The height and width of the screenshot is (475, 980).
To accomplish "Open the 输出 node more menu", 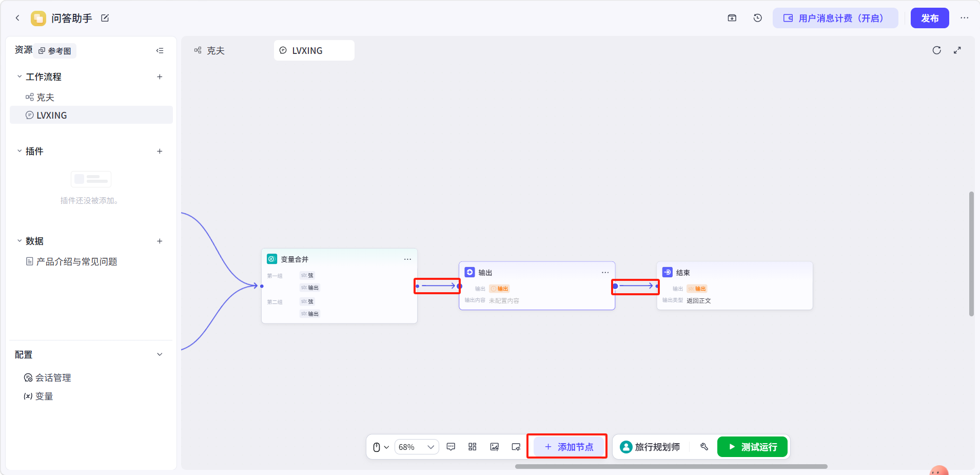I will pos(605,272).
